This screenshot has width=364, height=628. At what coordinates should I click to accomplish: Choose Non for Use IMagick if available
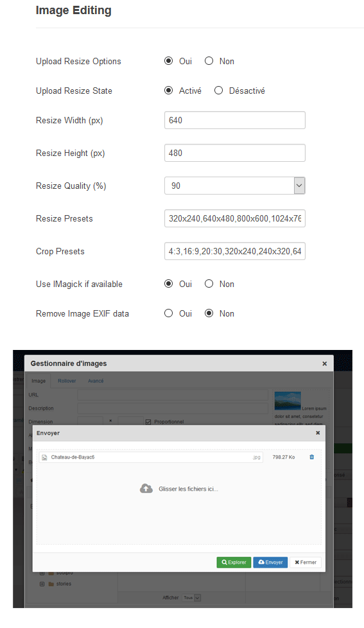pyautogui.click(x=209, y=284)
